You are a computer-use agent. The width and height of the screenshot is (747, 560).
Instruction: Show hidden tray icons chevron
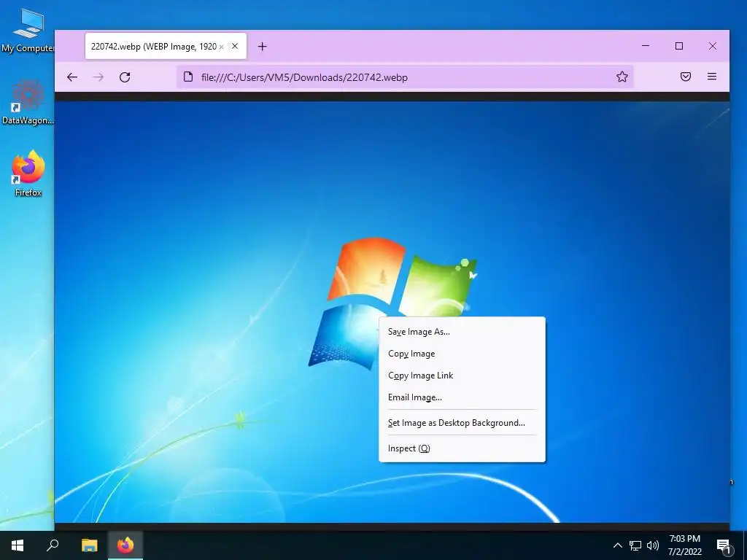(x=617, y=545)
